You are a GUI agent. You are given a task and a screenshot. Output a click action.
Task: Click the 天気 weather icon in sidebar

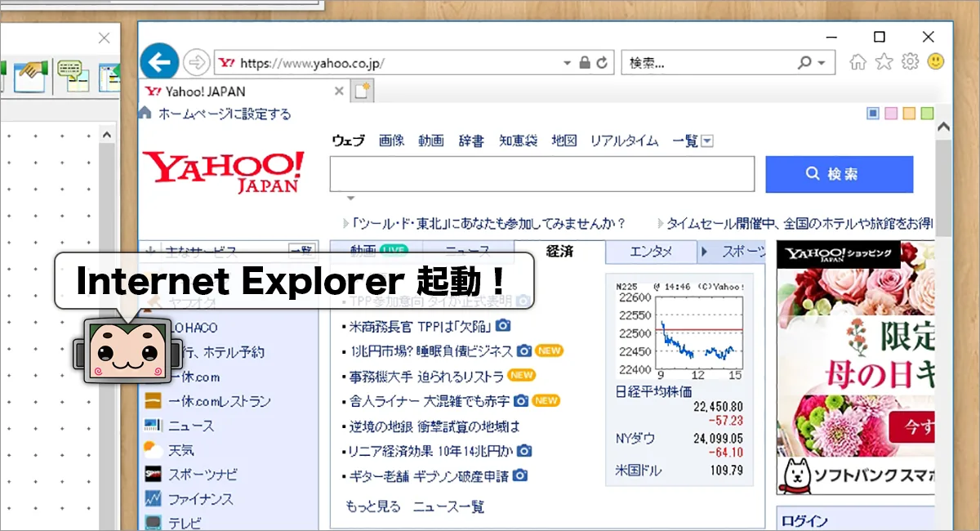[154, 449]
